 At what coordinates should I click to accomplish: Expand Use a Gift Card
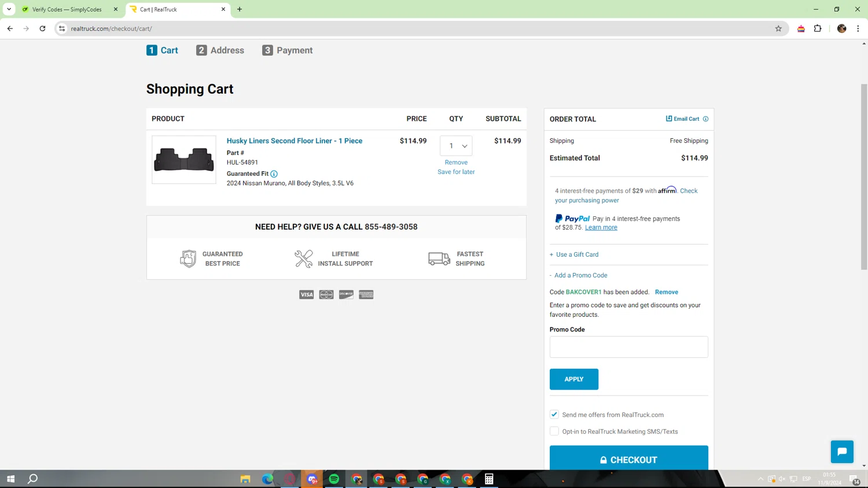click(574, 254)
